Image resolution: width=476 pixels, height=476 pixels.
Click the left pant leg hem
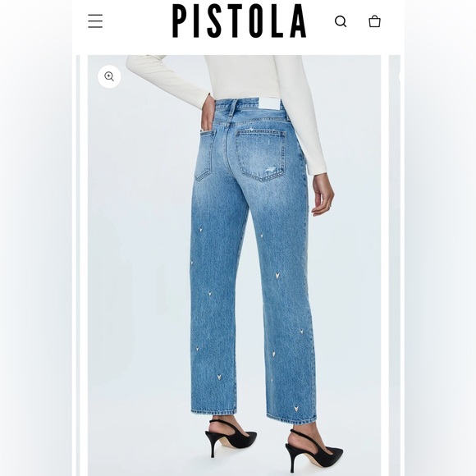213,411
